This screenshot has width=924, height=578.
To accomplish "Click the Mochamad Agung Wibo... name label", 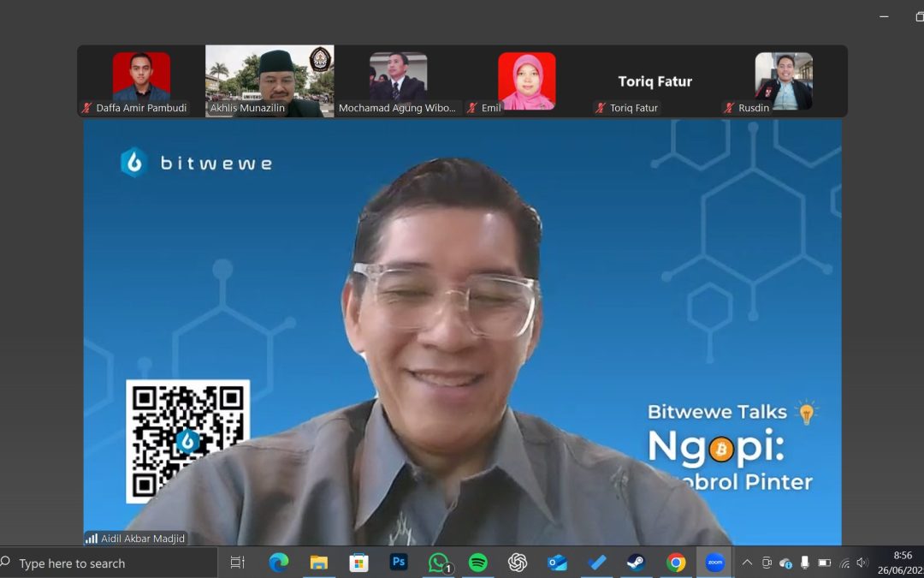I will [397, 108].
